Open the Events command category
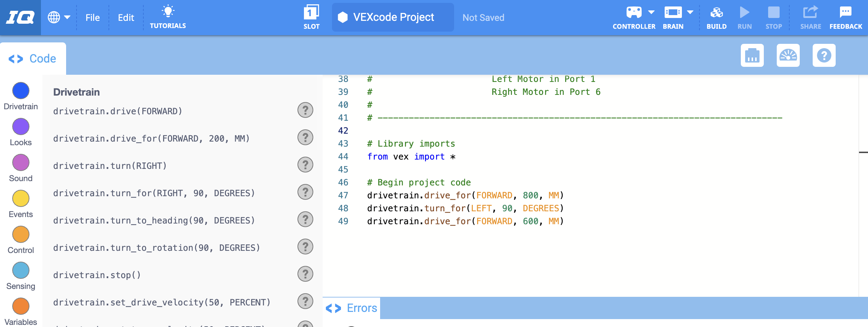The width and height of the screenshot is (868, 327). (20, 198)
